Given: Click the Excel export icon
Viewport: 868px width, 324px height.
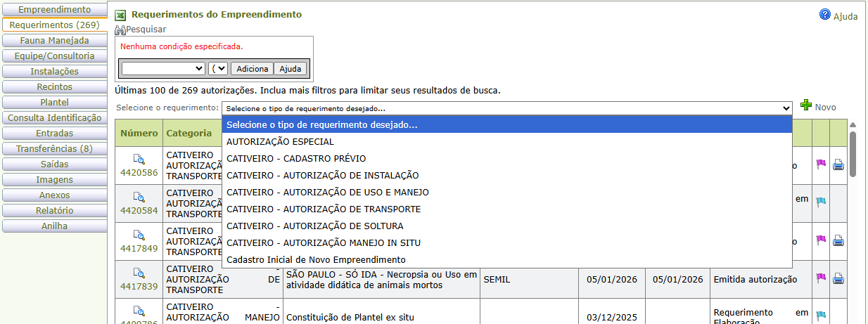Looking at the screenshot, I should tap(120, 15).
